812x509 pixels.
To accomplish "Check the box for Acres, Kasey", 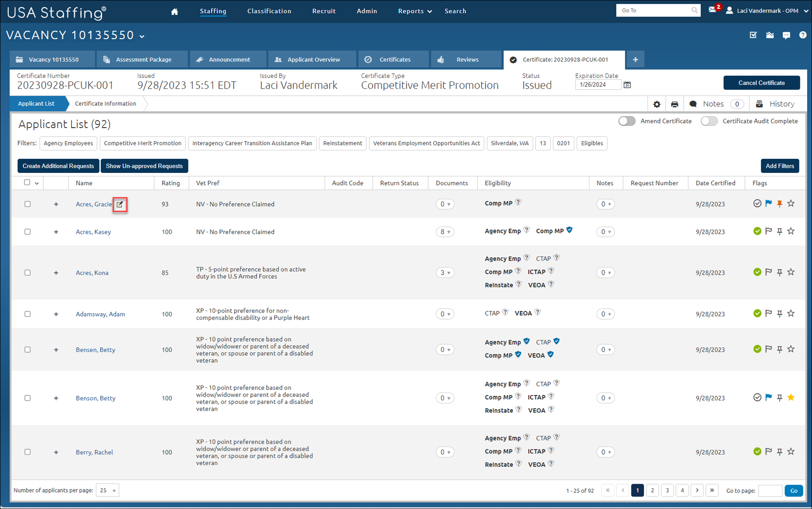I will (28, 232).
